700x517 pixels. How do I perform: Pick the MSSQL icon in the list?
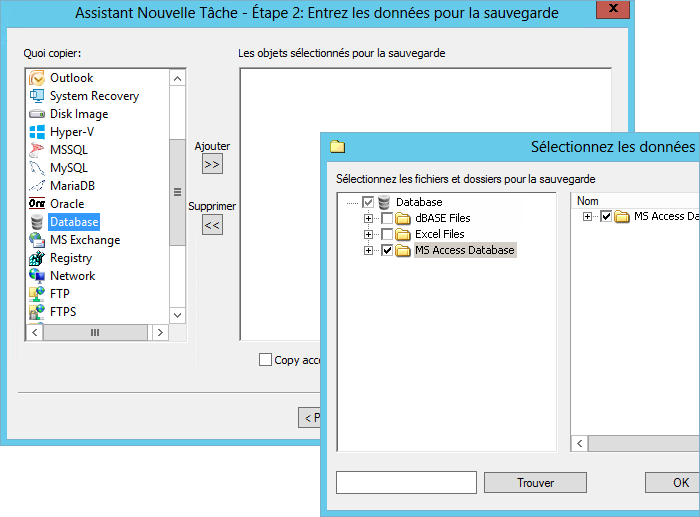pos(37,150)
